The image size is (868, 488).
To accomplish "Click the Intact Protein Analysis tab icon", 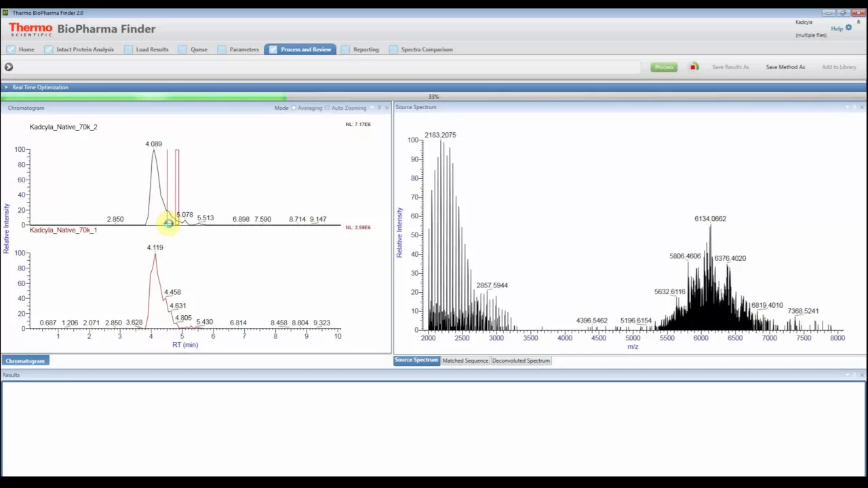I will 48,49.
